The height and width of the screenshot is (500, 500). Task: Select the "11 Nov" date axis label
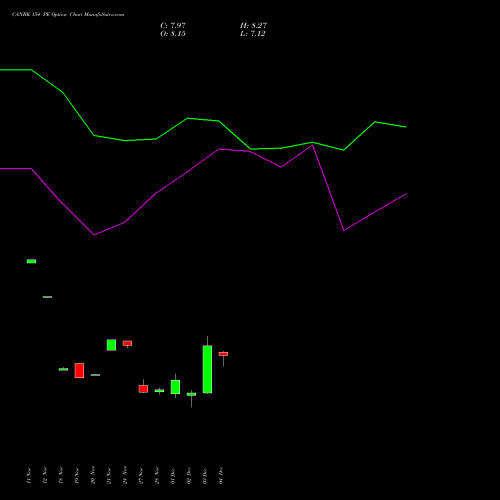29,475
